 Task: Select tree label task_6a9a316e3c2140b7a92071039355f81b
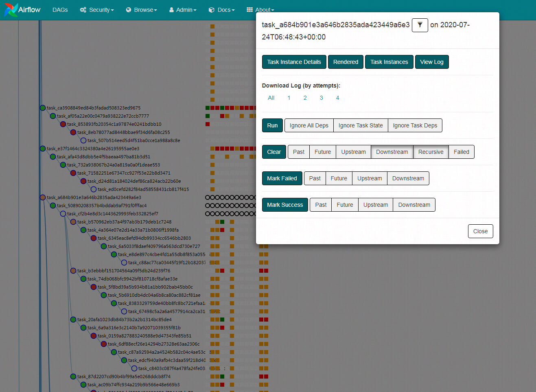click(x=134, y=328)
